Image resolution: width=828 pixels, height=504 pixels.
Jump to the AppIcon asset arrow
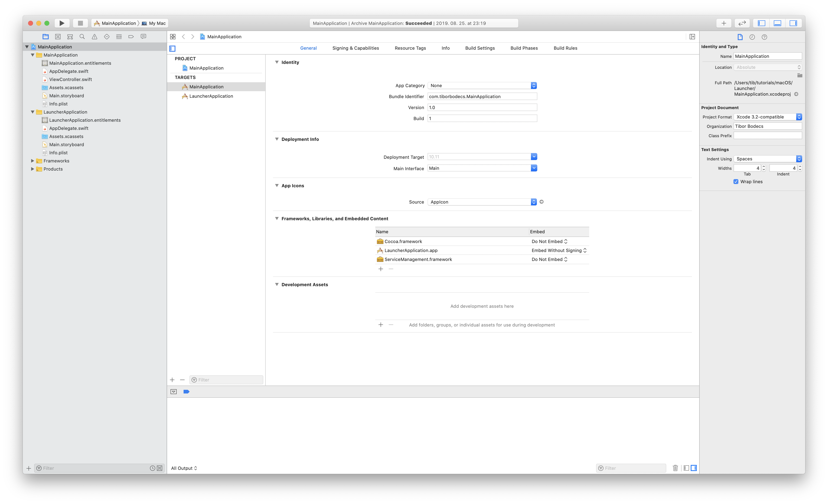[x=541, y=202]
